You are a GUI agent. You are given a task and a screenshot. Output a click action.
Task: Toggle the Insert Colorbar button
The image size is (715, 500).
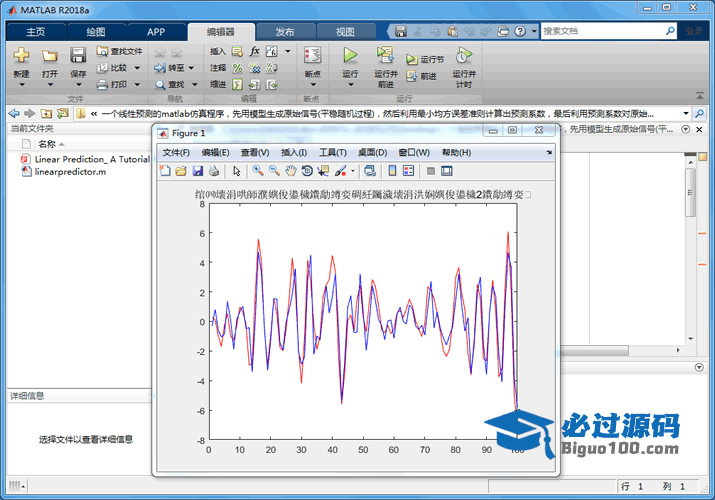click(x=393, y=171)
